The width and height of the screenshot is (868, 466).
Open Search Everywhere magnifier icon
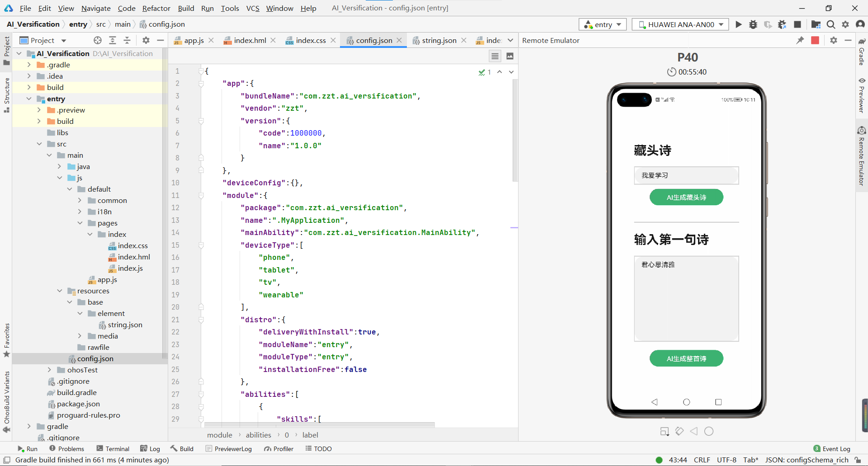click(x=830, y=24)
